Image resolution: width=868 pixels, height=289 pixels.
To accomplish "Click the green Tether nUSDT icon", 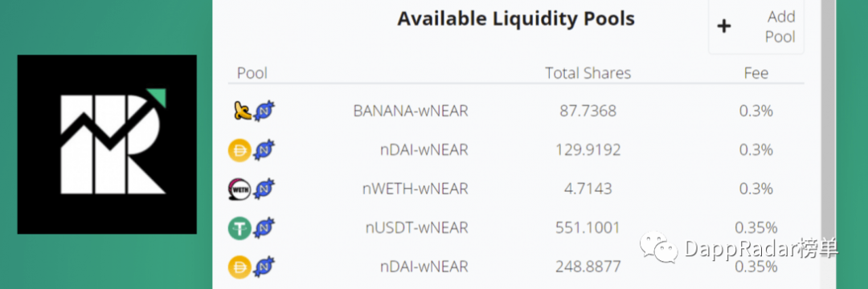I will pyautogui.click(x=240, y=228).
